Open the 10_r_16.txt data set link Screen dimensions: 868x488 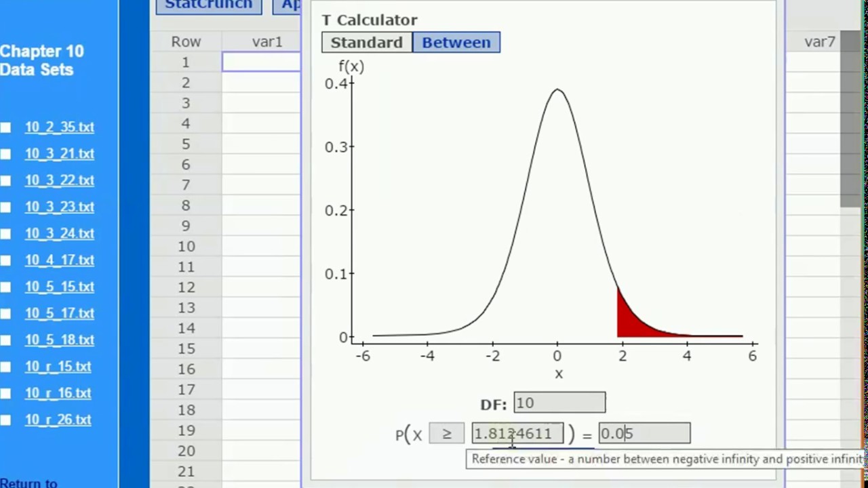click(x=58, y=392)
